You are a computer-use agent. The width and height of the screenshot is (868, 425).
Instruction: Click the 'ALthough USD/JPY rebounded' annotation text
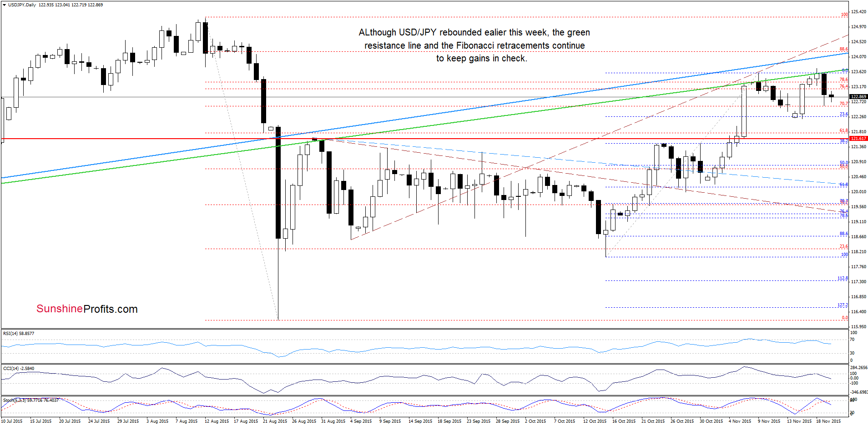point(474,45)
